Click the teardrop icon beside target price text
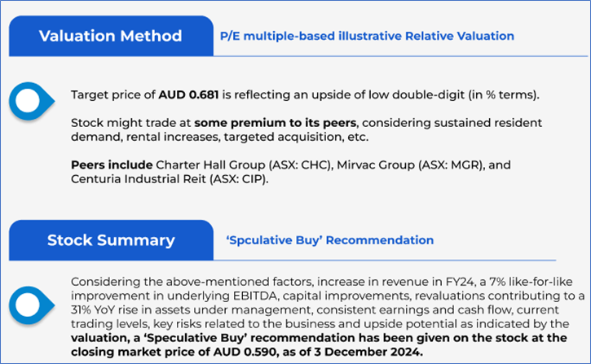 [31, 100]
